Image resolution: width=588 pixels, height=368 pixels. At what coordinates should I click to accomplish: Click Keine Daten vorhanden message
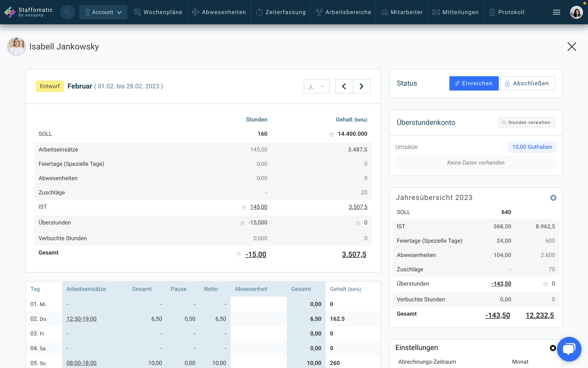point(476,163)
